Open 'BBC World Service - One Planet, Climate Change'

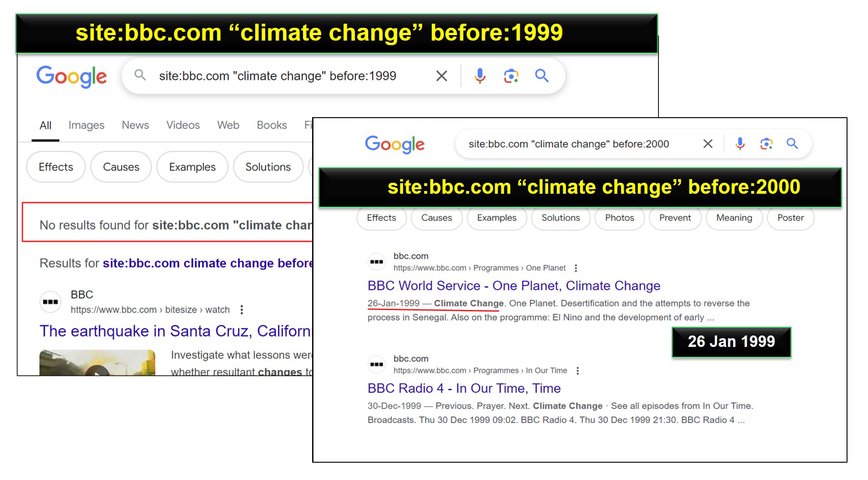pos(514,286)
